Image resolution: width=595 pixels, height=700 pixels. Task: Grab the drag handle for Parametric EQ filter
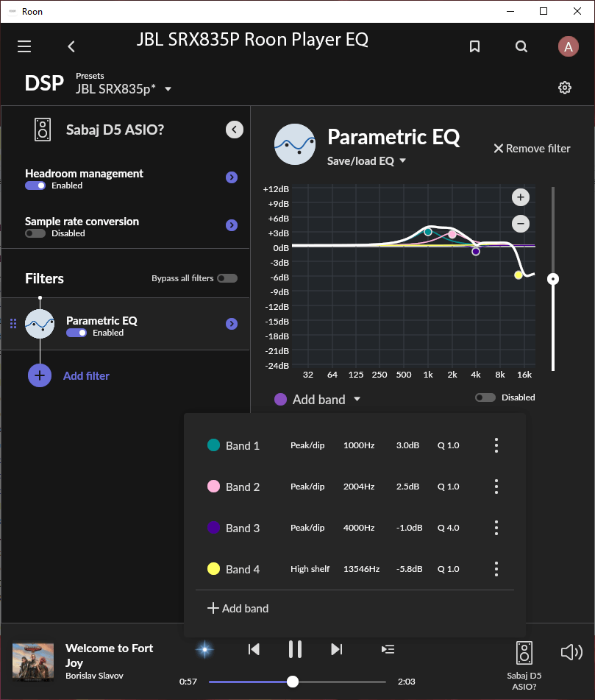(x=13, y=324)
